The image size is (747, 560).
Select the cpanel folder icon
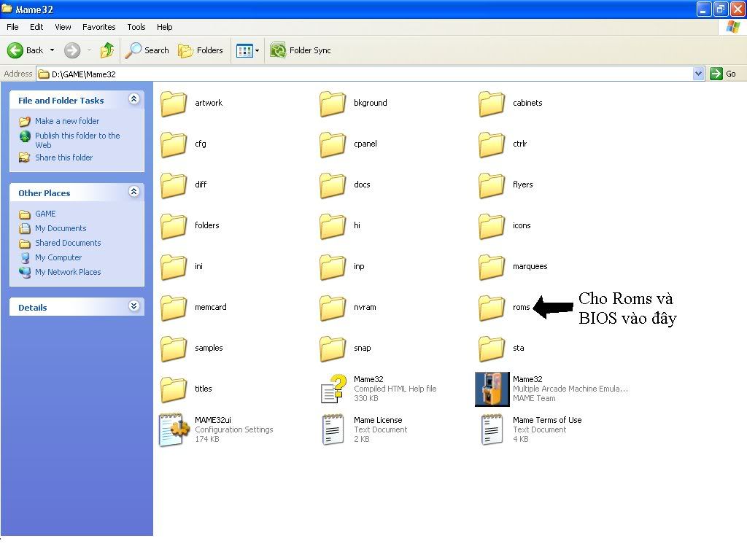tap(333, 145)
